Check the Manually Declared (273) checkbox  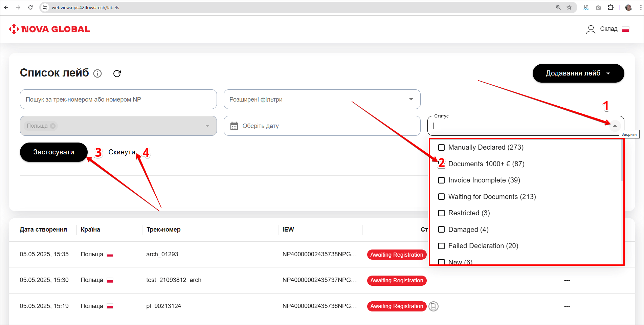[x=441, y=148]
